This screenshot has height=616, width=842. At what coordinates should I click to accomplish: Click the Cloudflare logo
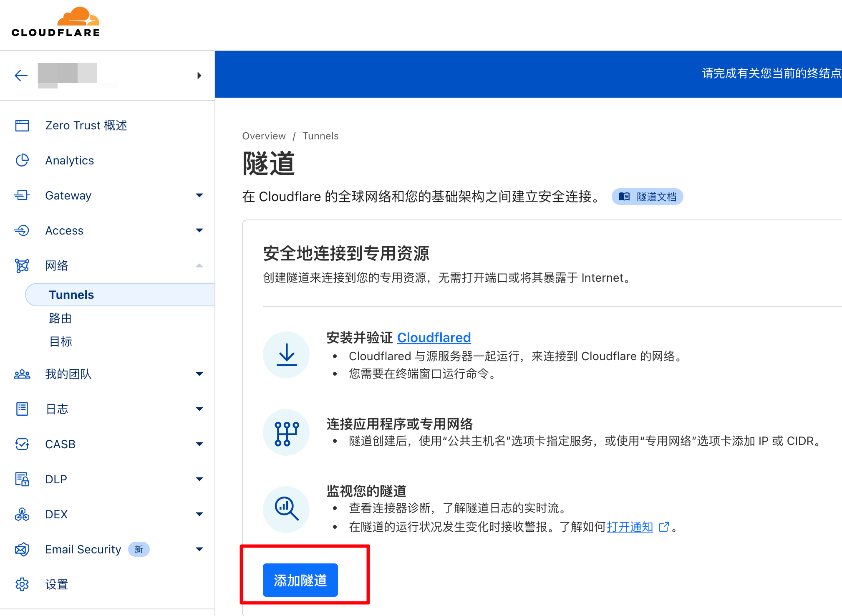tap(55, 23)
